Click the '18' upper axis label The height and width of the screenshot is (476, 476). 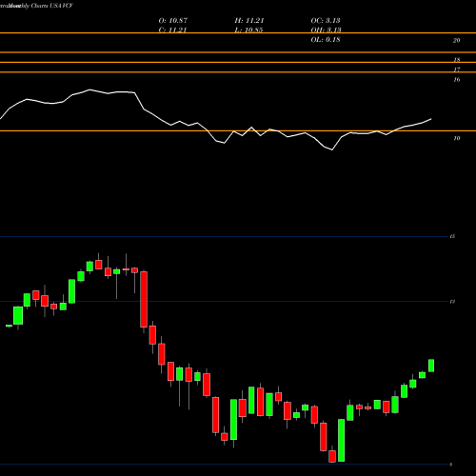pos(457,60)
